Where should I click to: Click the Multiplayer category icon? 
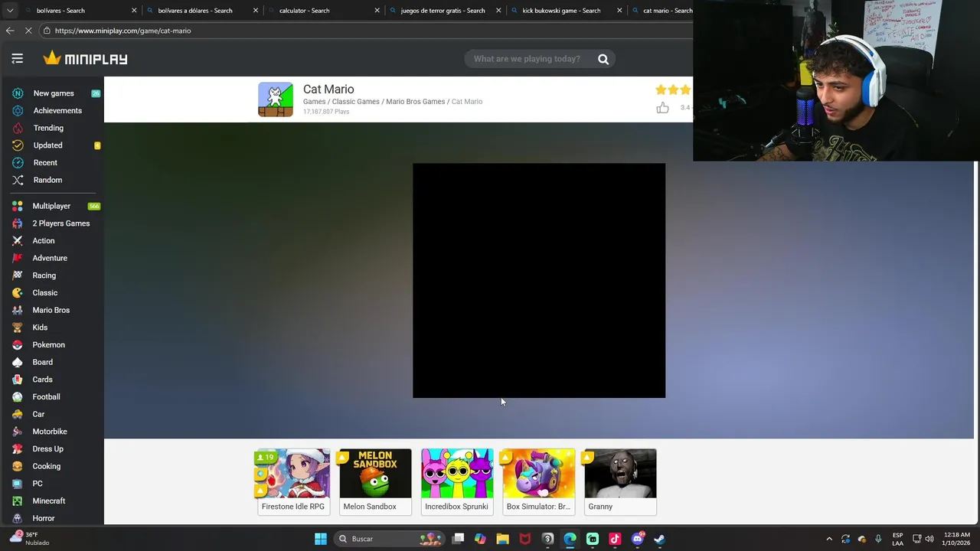point(18,206)
